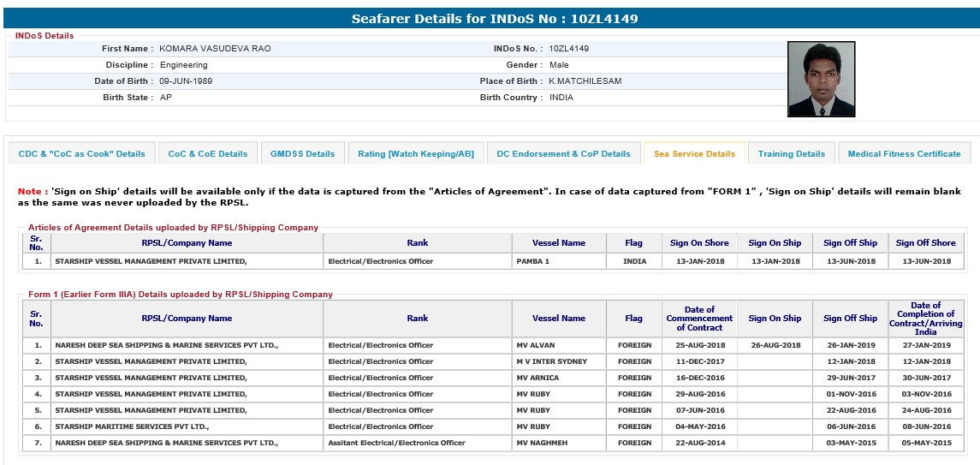This screenshot has height=465, width=980.
Task: Open the CDC & "CoC as Cook" Details tab
Action: point(82,154)
